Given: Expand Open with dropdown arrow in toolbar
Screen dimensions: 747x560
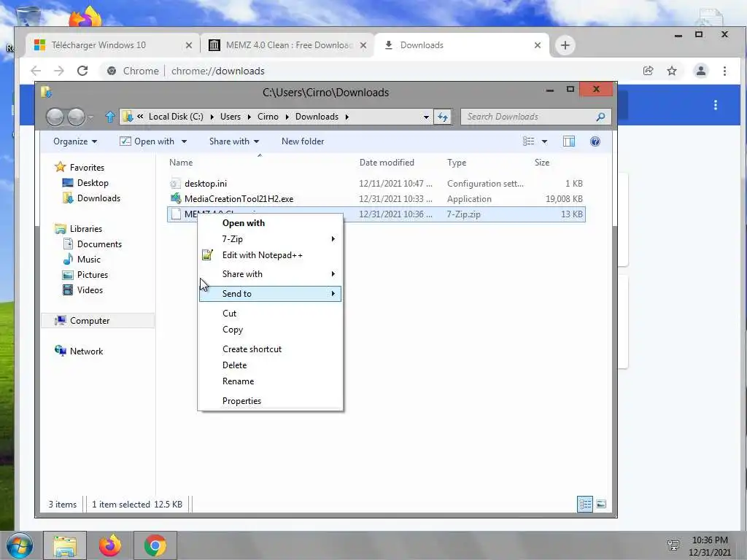Looking at the screenshot, I should click(x=184, y=141).
